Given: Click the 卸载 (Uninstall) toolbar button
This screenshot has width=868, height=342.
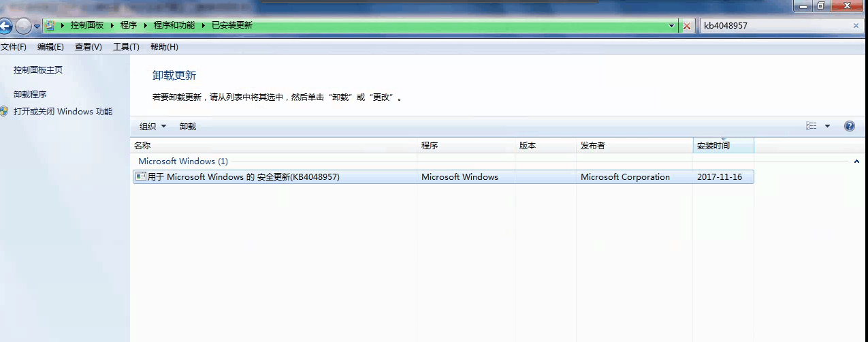Looking at the screenshot, I should pos(188,127).
